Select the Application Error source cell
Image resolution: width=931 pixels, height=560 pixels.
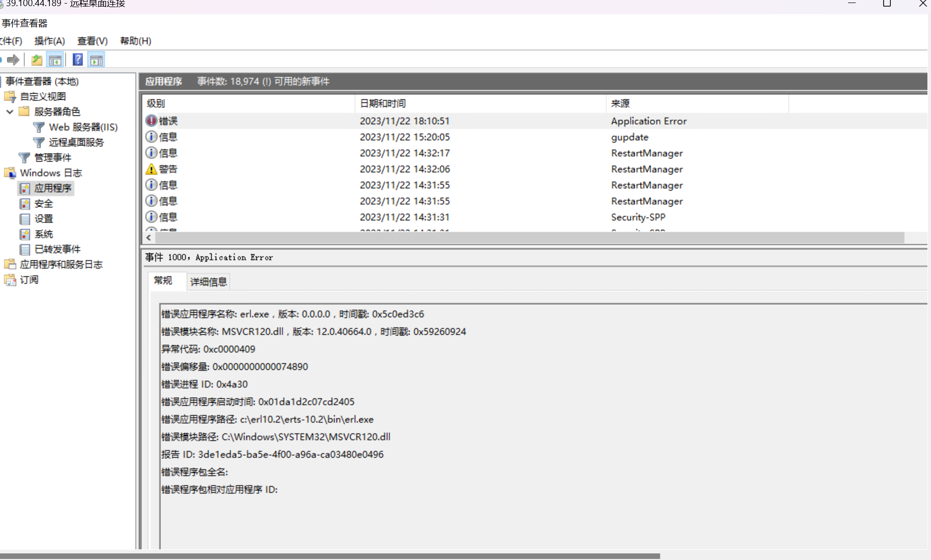tap(649, 121)
